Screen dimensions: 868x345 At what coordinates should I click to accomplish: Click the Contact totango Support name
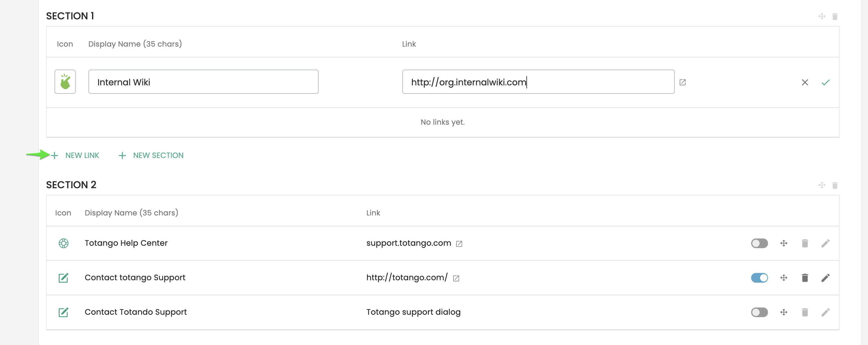click(x=135, y=277)
